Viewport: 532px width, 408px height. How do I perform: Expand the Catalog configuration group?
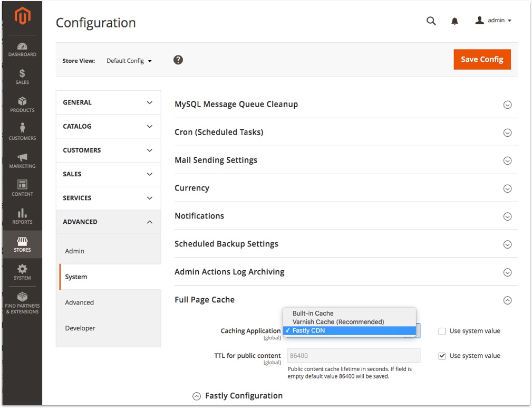(x=108, y=127)
